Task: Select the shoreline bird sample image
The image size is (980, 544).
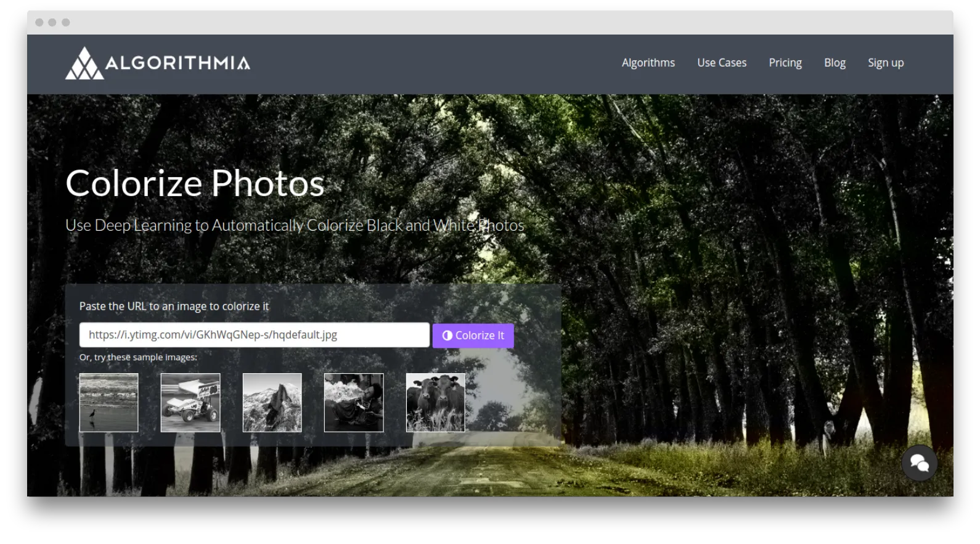Action: point(108,403)
